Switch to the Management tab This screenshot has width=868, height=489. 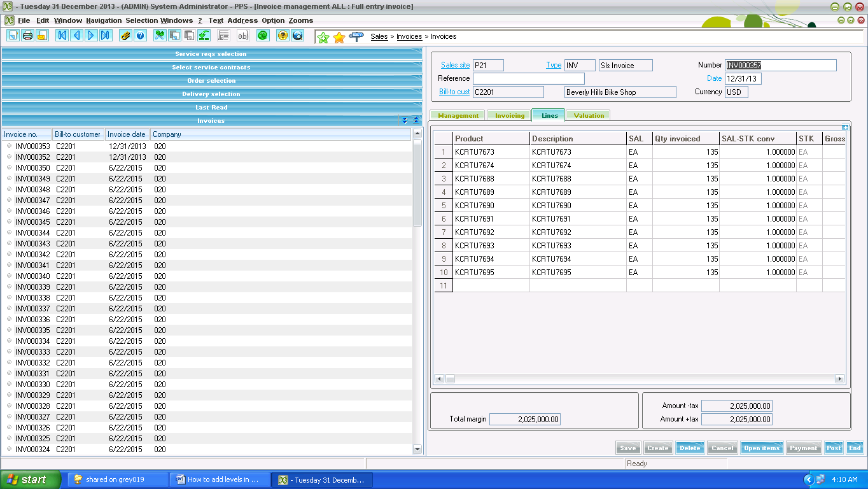point(458,115)
